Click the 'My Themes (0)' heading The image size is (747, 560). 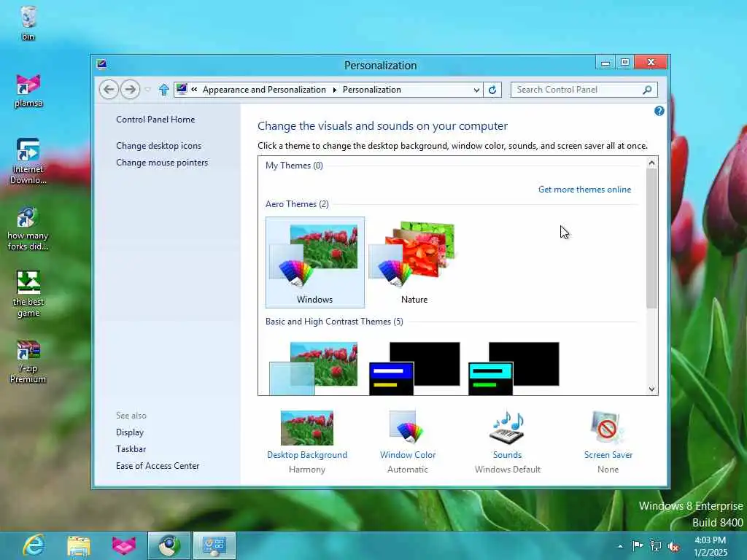click(x=294, y=166)
